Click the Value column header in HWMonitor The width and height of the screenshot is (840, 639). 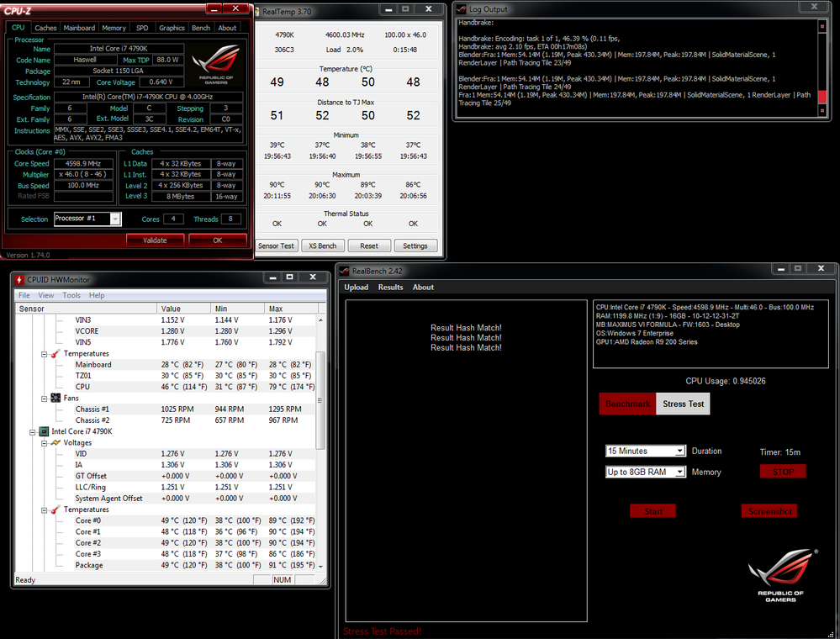click(184, 309)
